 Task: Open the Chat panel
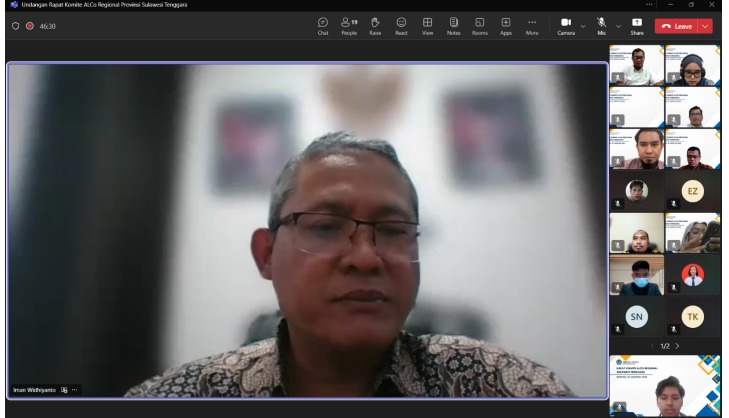[323, 25]
